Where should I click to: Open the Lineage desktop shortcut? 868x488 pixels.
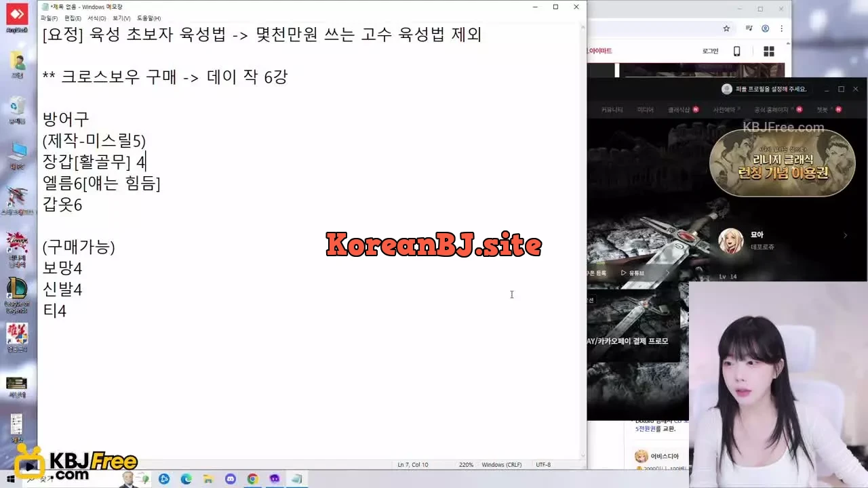17,249
